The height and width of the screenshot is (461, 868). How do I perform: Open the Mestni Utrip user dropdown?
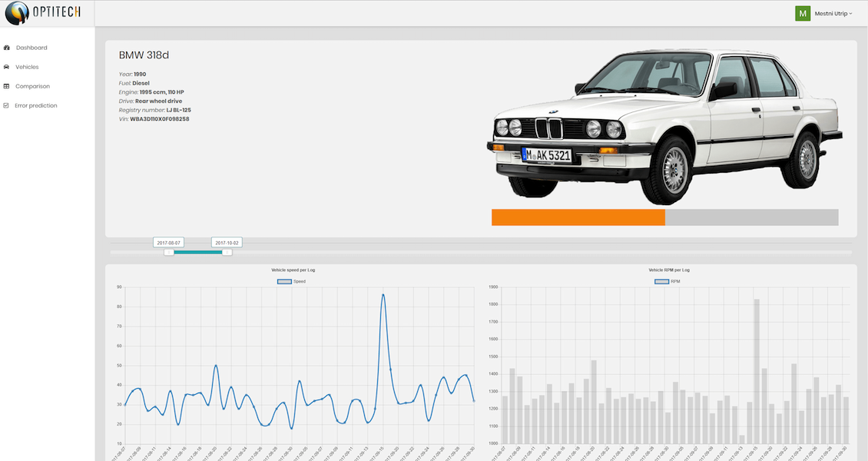824,13
